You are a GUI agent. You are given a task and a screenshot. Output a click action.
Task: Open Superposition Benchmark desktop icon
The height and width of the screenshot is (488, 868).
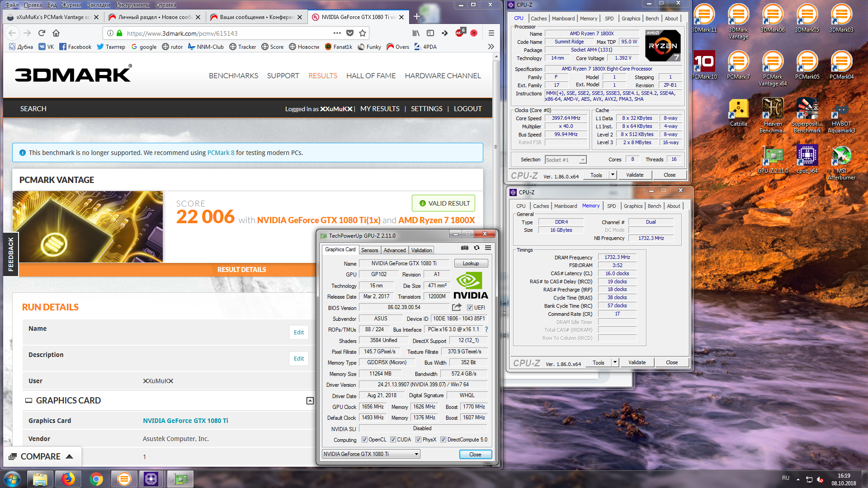807,115
